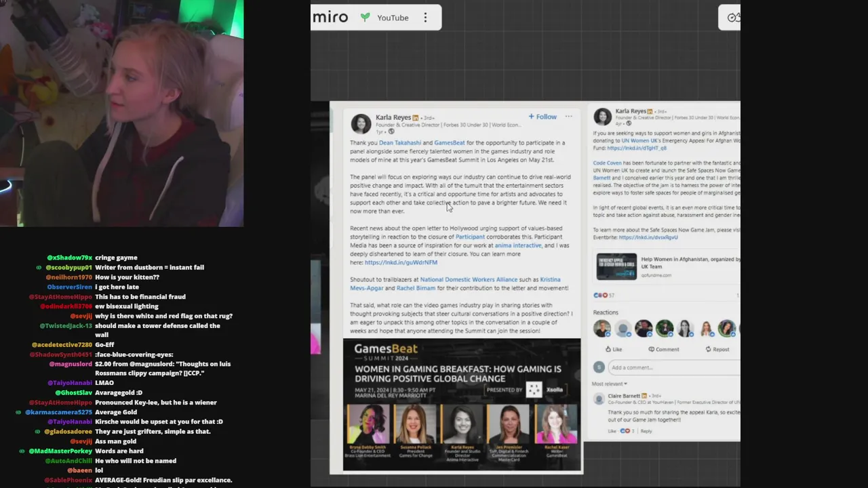Open National Domestic Workers Alliance link
This screenshot has height=488, width=868.
point(469,279)
